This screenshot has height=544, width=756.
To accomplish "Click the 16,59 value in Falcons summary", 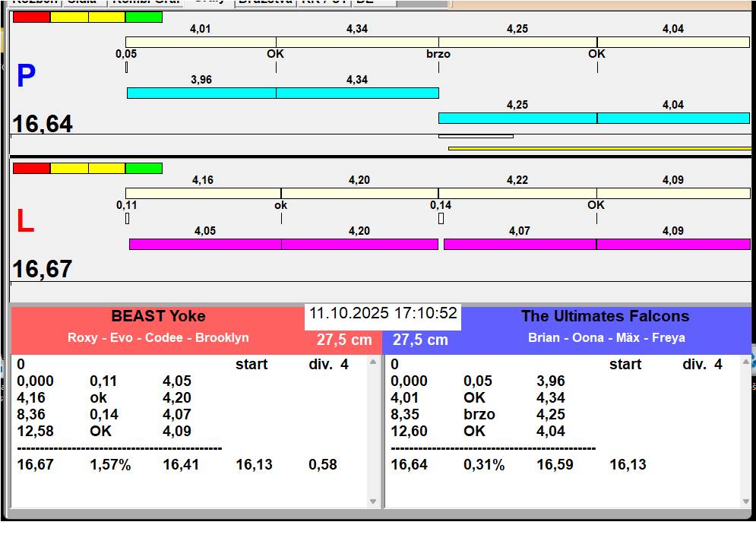I will [555, 464].
